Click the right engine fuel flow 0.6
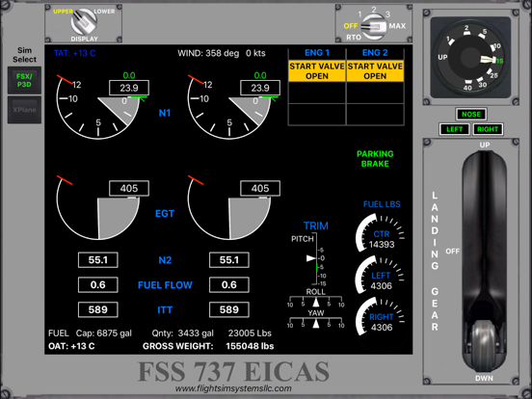This screenshot has width=532, height=399. tap(229, 284)
